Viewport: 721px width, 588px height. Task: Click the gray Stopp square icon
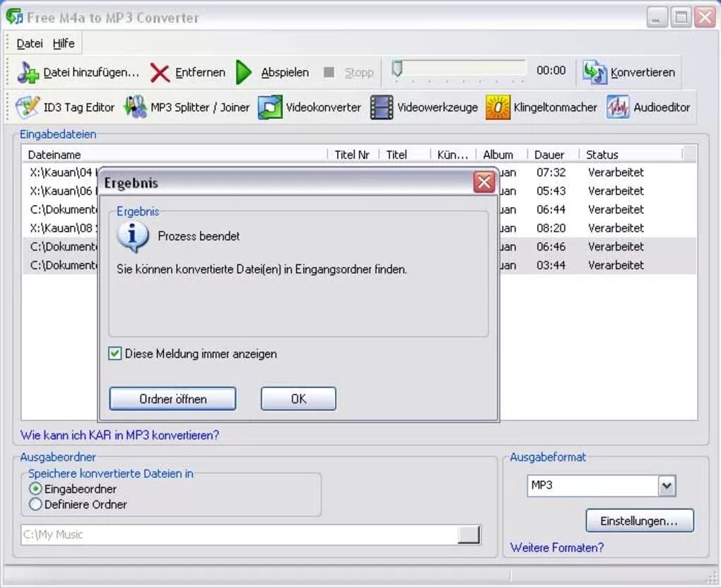pyautogui.click(x=329, y=72)
